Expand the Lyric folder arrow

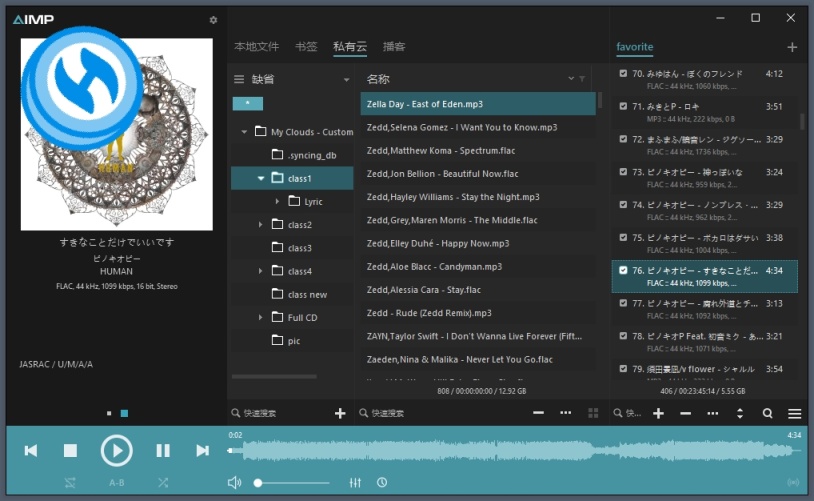(277, 201)
